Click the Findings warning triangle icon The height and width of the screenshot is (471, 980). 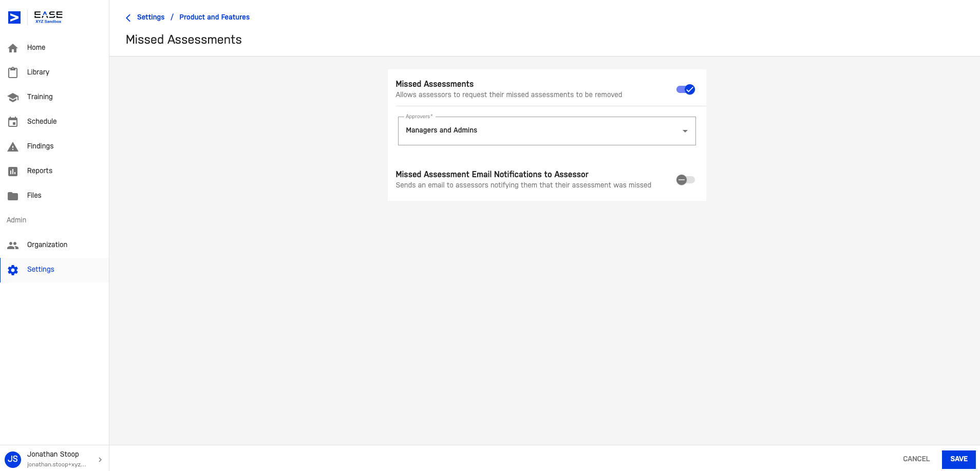(x=13, y=147)
